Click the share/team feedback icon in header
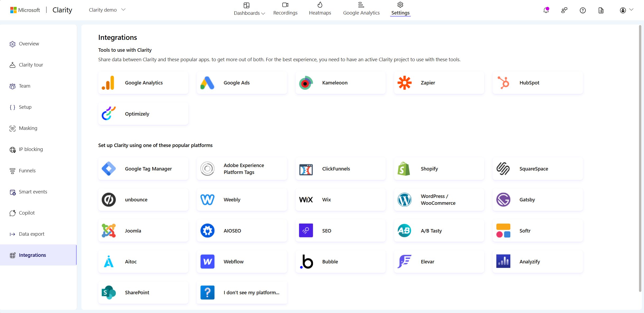The image size is (644, 313). (x=564, y=10)
